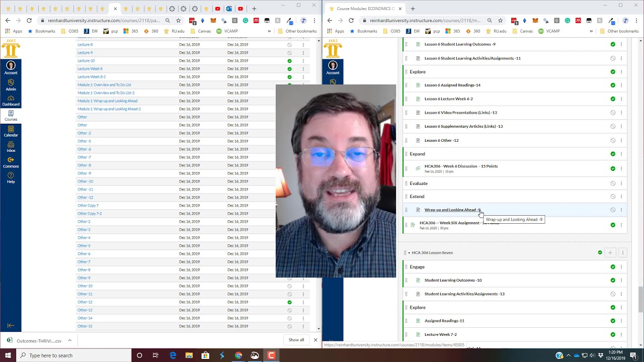Open Windows Start menu
Screen dimensions: 644x362
pos(9,355)
